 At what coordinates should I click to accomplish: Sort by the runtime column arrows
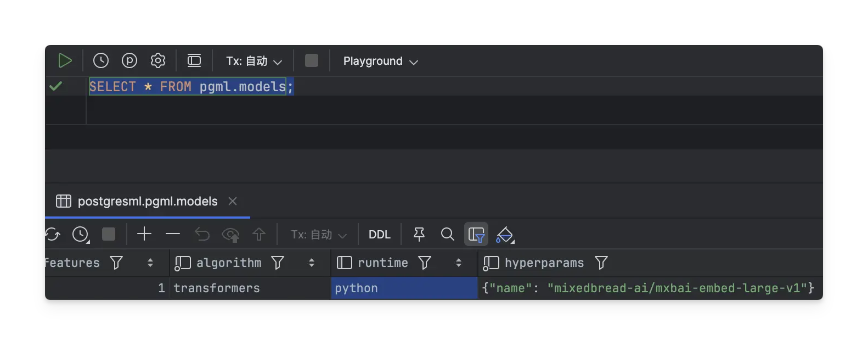459,263
